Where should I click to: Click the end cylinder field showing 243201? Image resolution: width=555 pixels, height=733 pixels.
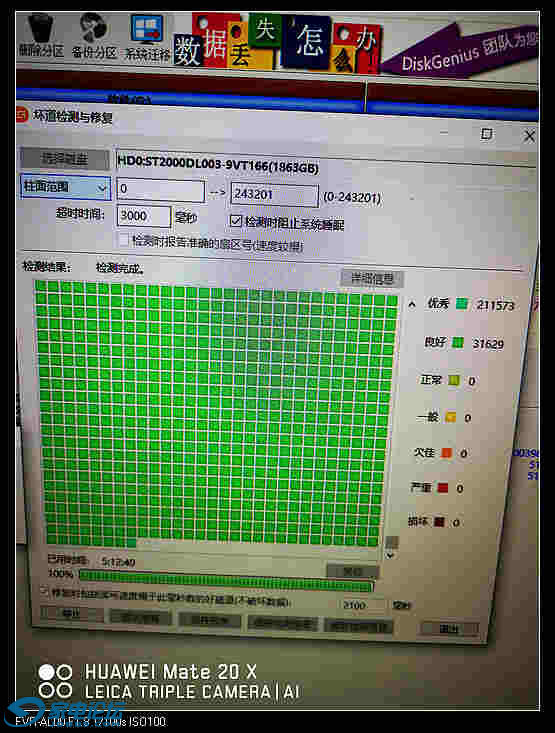tap(274, 194)
